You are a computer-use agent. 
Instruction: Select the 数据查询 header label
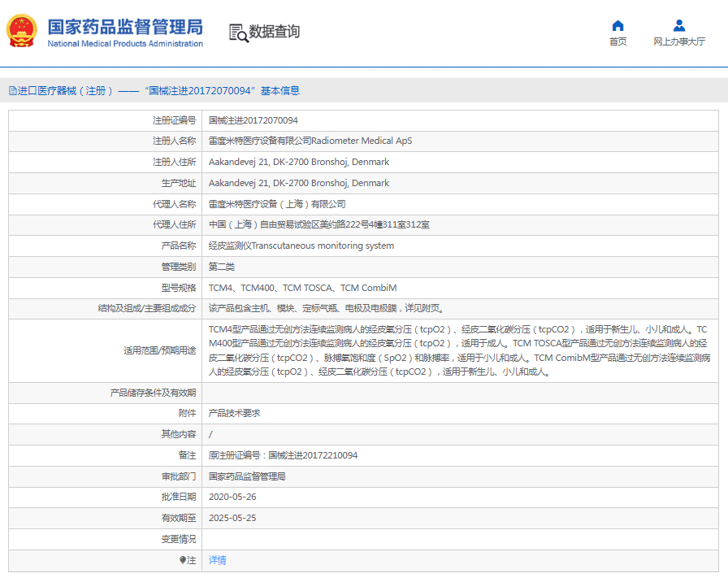(274, 32)
